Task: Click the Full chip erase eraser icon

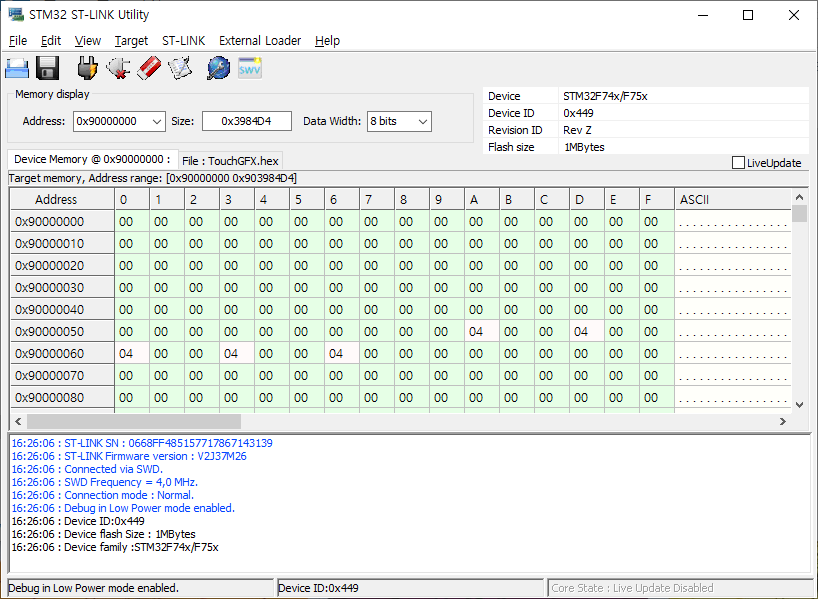Action: coord(149,68)
